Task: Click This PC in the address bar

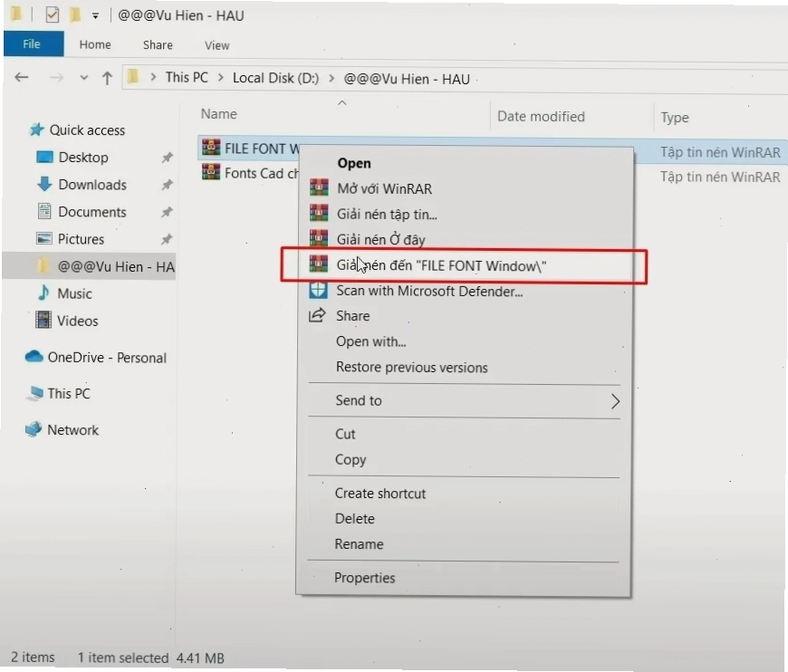Action: pyautogui.click(x=187, y=77)
